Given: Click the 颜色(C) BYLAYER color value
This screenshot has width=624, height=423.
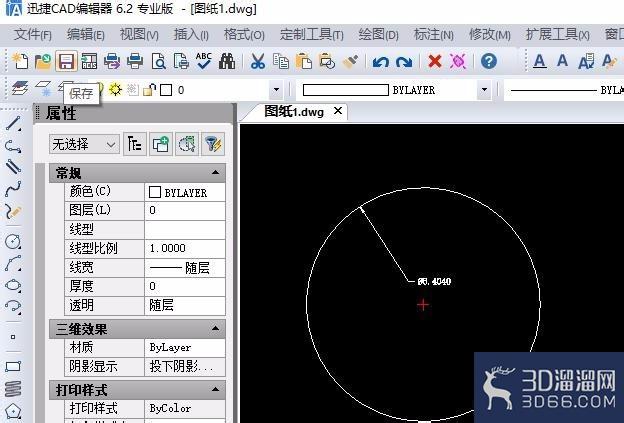Looking at the screenshot, I should point(185,192).
